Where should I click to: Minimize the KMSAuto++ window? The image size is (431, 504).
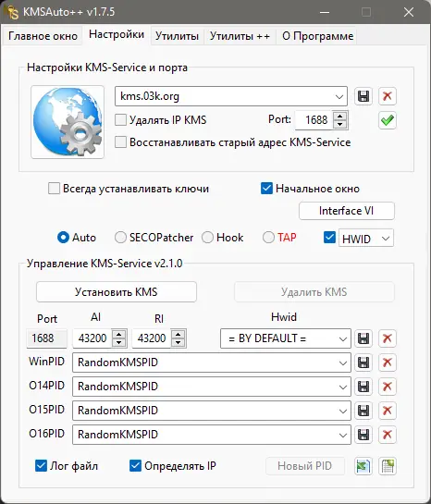(325, 12)
